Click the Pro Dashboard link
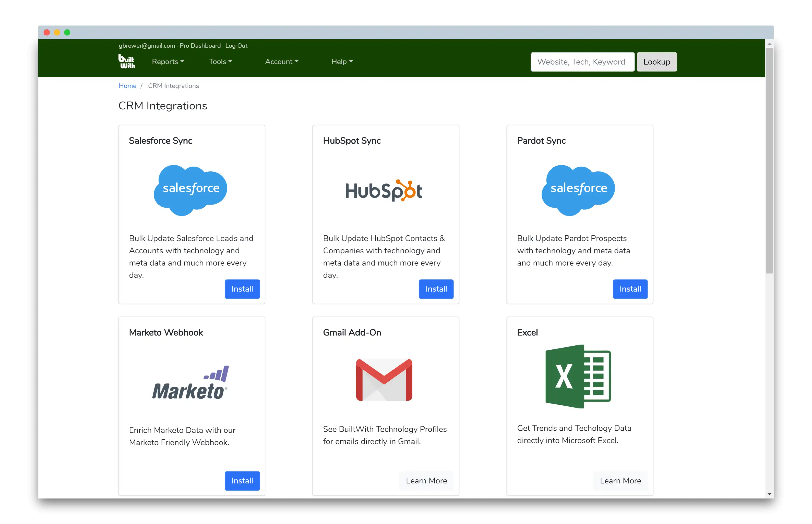The width and height of the screenshot is (812, 524). click(200, 46)
